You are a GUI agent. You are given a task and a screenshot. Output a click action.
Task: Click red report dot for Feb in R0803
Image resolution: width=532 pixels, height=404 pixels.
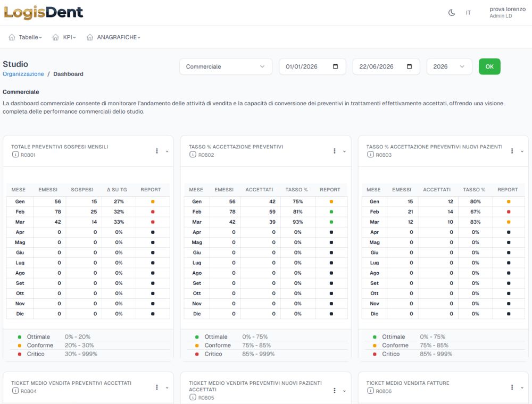(509, 212)
